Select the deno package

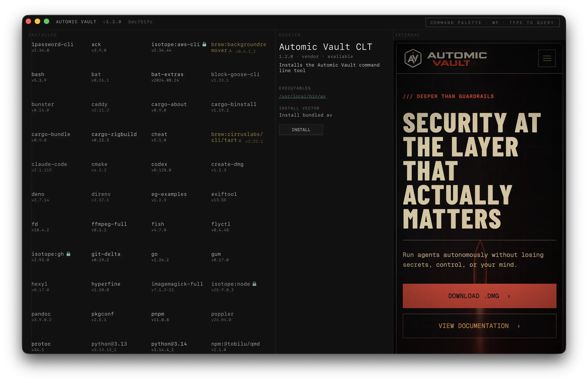pyautogui.click(x=40, y=197)
